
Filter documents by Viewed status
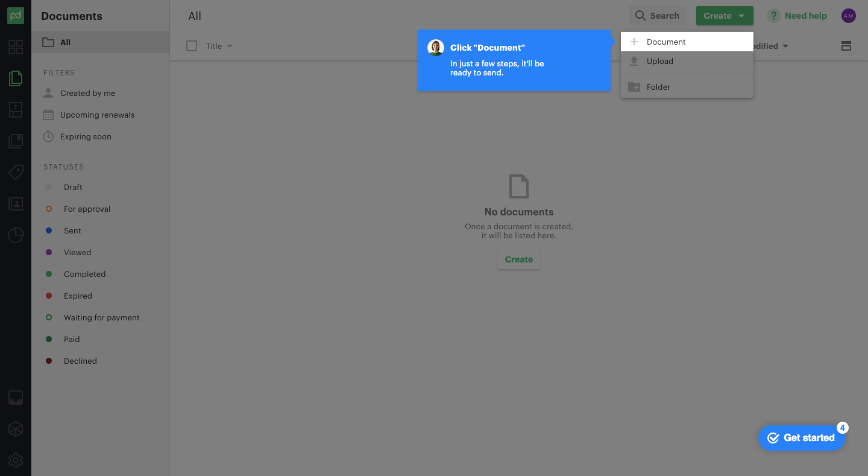(101, 252)
